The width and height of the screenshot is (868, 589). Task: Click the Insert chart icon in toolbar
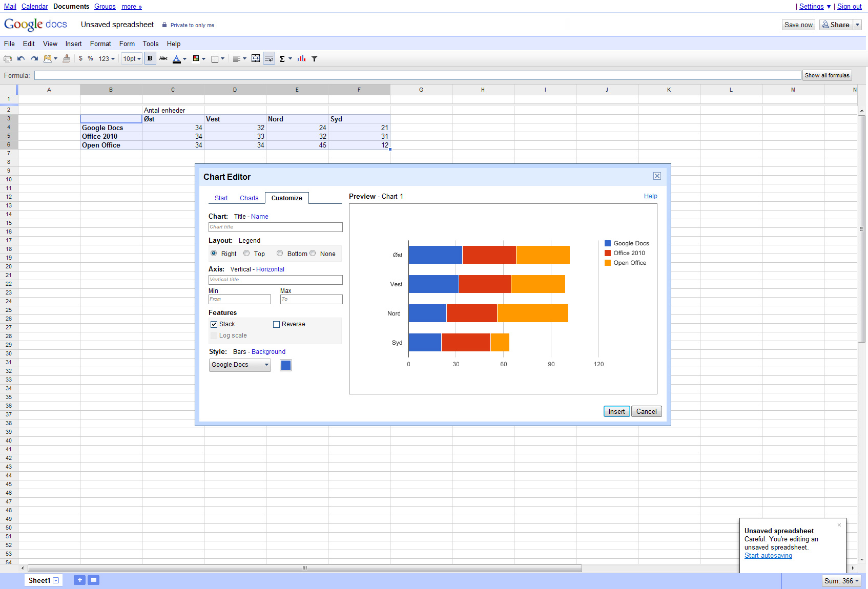(x=301, y=58)
